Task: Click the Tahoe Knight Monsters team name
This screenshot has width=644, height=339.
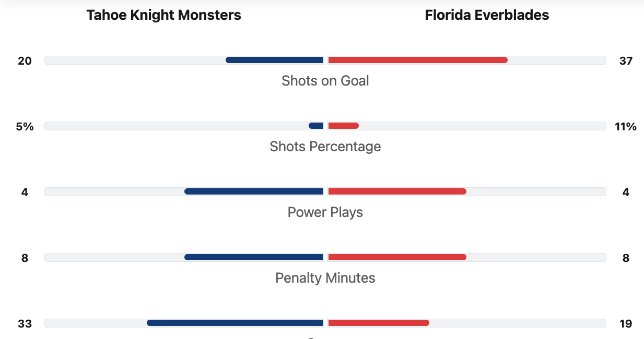Action: coord(163,15)
